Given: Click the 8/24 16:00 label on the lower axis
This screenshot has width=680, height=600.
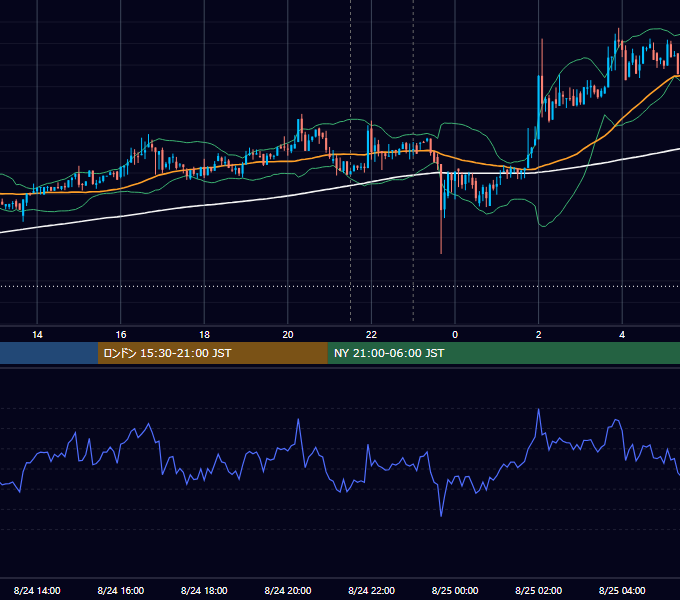Looking at the screenshot, I should (x=121, y=590).
